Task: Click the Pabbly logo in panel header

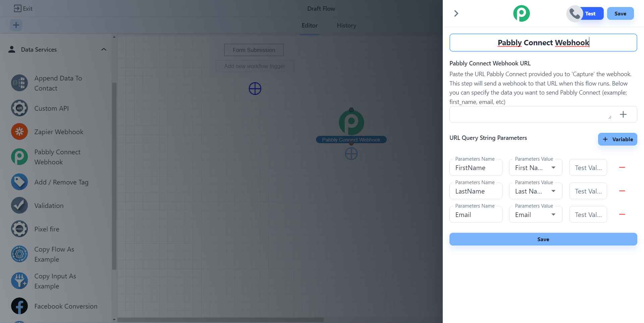Action: 522,13
